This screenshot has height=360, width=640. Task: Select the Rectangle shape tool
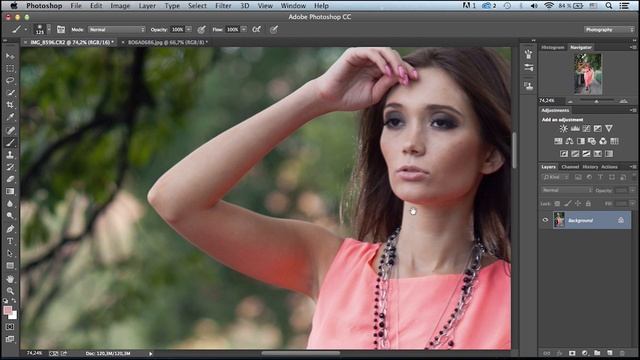[10, 266]
